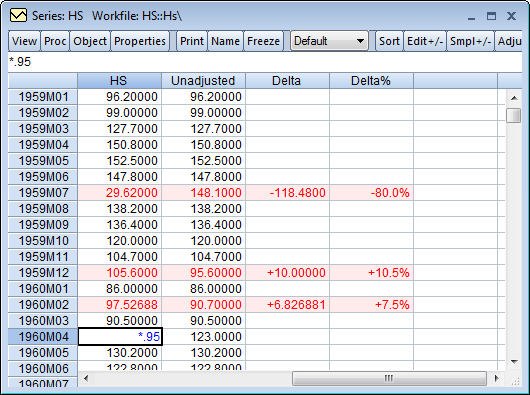This screenshot has width=530, height=395.
Task: Click the Name button
Action: 225,41
